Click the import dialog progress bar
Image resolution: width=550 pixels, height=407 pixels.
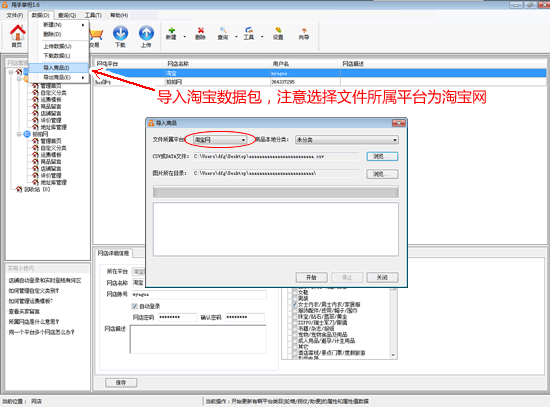(276, 192)
